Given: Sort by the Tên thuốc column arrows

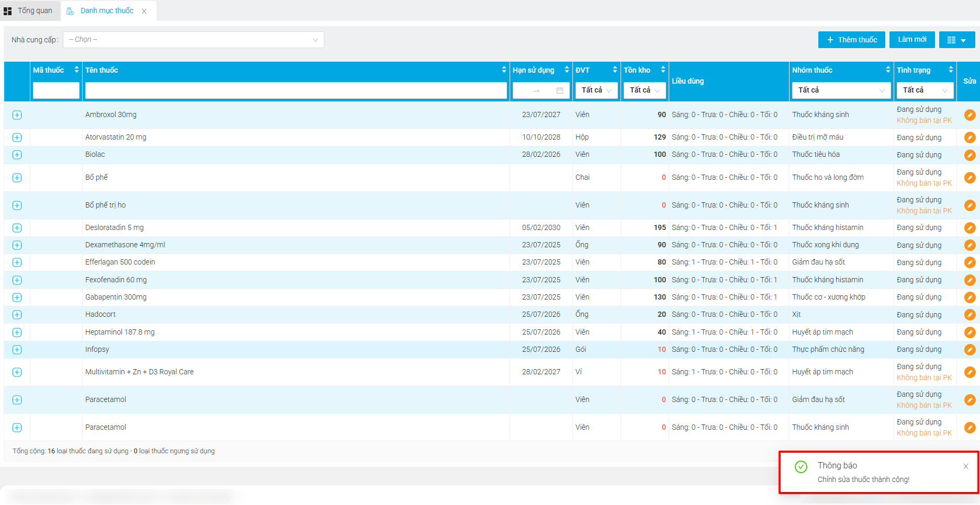Looking at the screenshot, I should pos(504,70).
